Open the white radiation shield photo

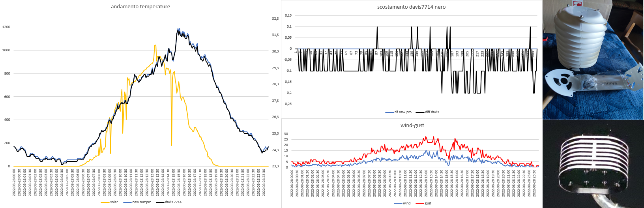click(593, 60)
